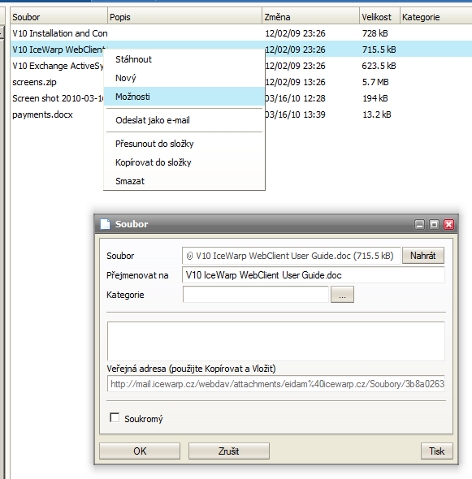Viewport: 472px width, 479px height.
Task: Sort by the Velkost column header
Action: pos(380,17)
